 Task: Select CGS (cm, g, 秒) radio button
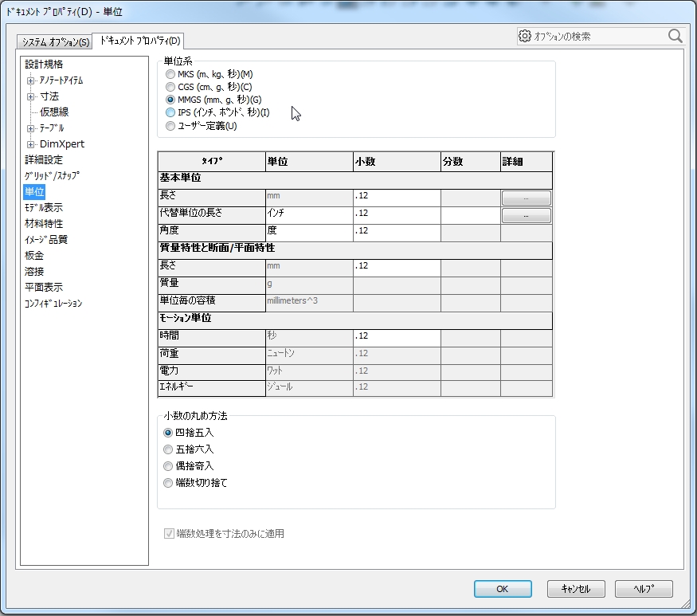click(x=170, y=87)
